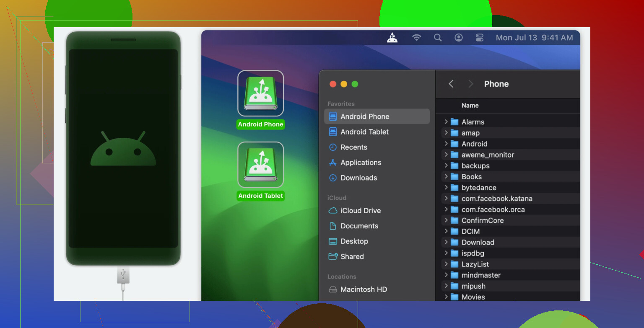
Task: Expand the Movies folder
Action: tap(446, 297)
